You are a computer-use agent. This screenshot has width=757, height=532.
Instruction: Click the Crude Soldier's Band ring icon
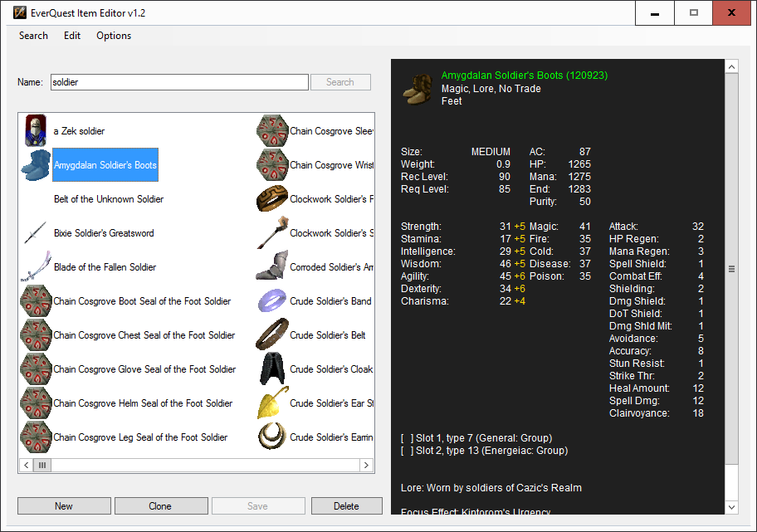click(272, 300)
